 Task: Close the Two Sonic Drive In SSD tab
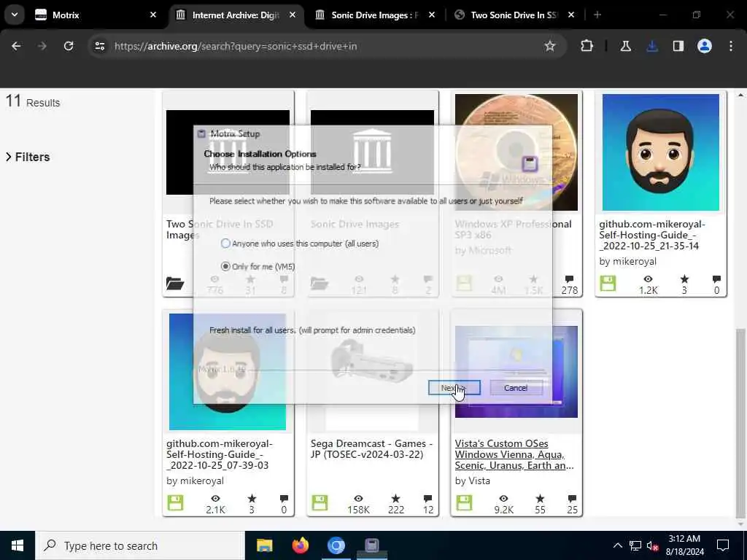(571, 15)
